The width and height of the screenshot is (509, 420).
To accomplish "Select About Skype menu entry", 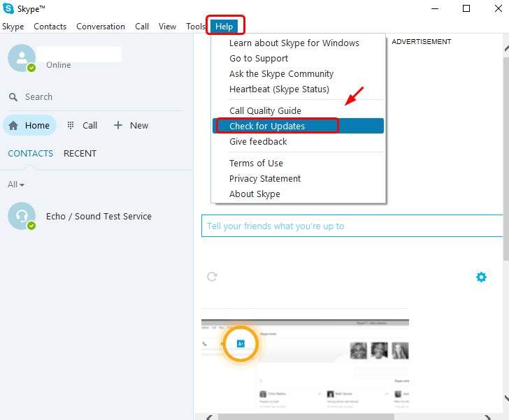I will (x=254, y=194).
